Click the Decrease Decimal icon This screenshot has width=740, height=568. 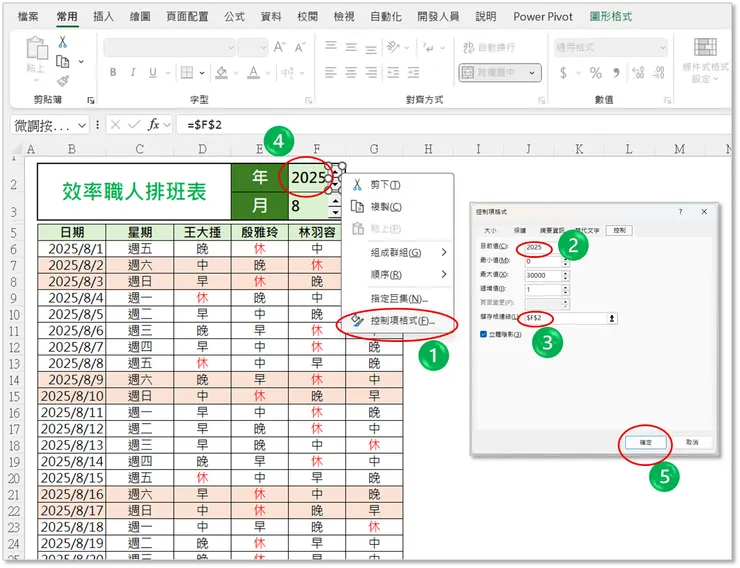click(x=659, y=73)
